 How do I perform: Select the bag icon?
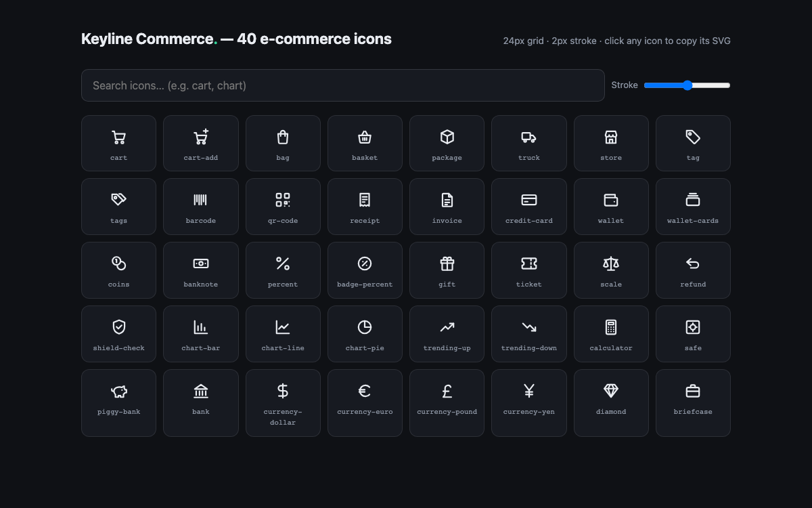point(283,143)
